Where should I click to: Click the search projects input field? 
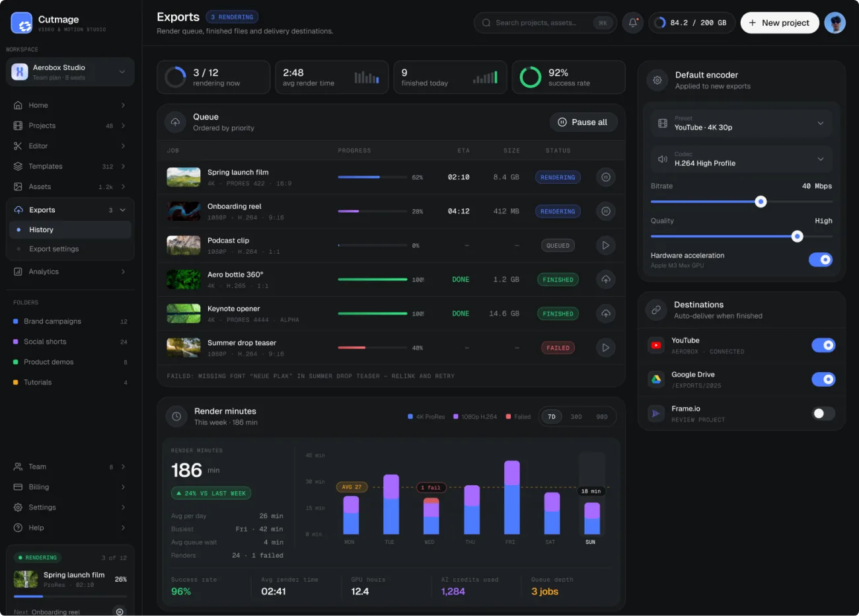(x=545, y=22)
